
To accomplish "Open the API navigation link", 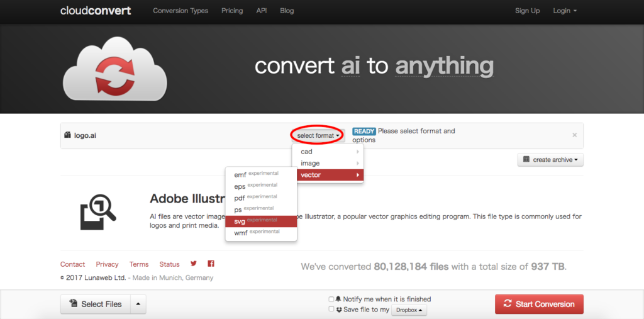I will coord(262,11).
